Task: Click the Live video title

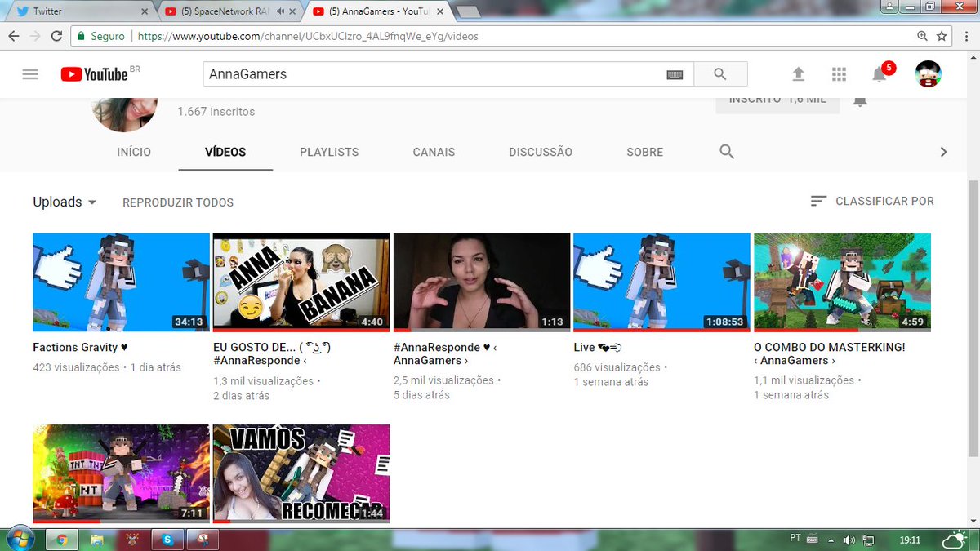Action: [x=599, y=347]
